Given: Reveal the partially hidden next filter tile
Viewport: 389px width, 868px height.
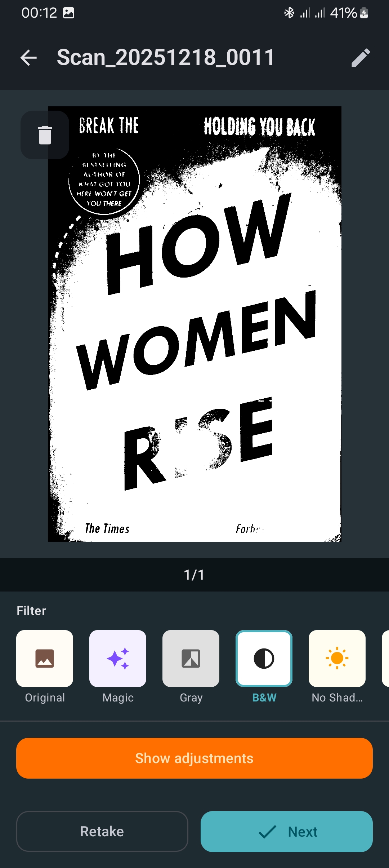Looking at the screenshot, I should [x=385, y=658].
